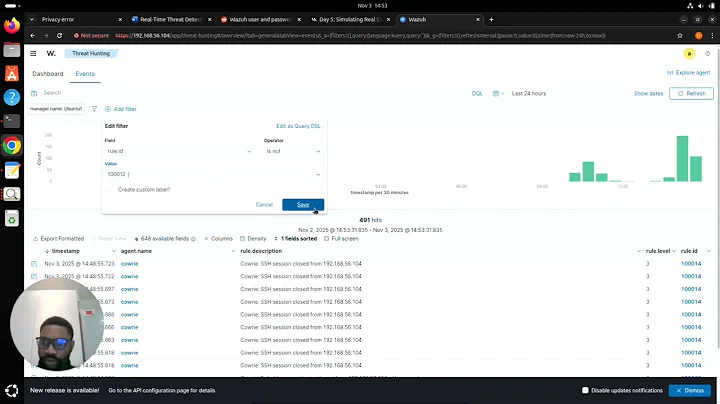Go back in browser history
This screenshot has width=720, height=404.
(32, 36)
